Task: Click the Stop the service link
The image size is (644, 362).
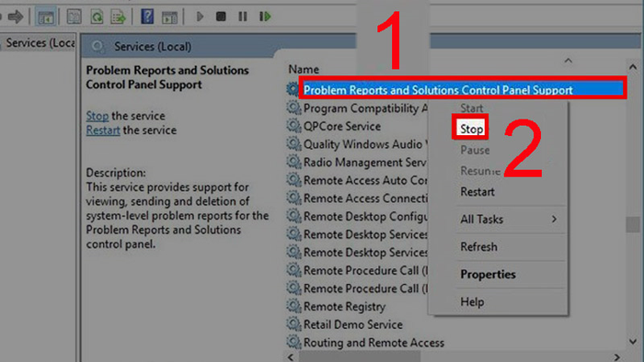Action: [x=98, y=116]
